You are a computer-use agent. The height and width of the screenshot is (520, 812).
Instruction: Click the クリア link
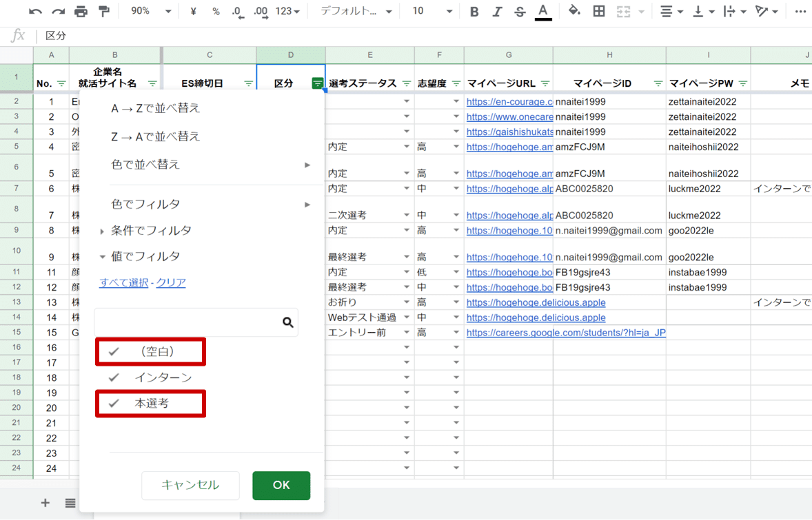pos(171,282)
